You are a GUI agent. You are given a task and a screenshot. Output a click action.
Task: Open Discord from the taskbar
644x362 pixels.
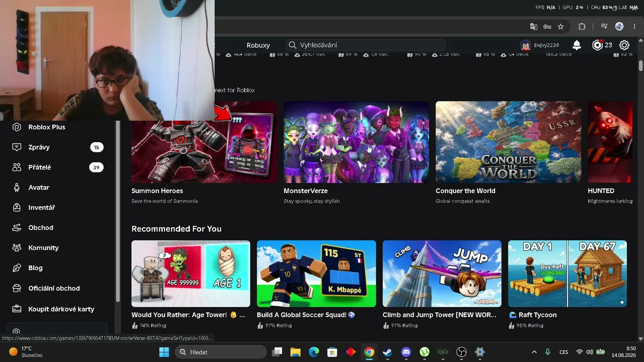click(x=406, y=352)
